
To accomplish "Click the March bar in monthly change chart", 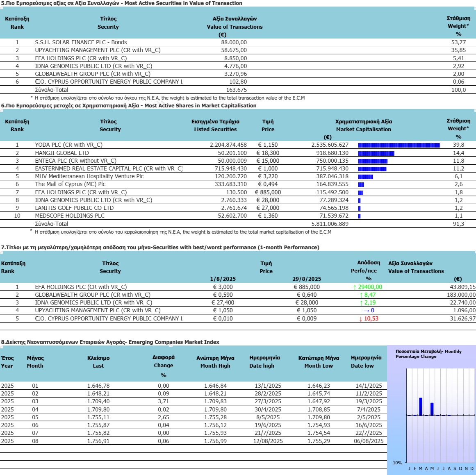I will click(x=421, y=407).
